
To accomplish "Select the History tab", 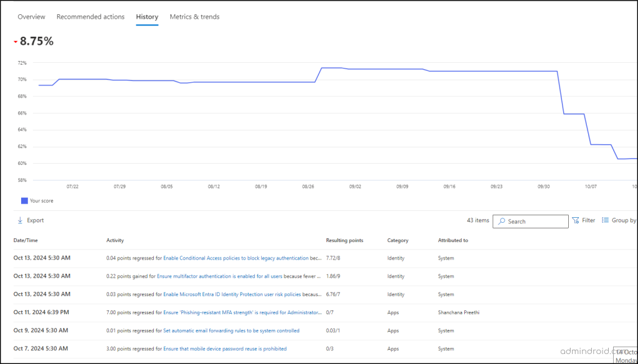I will coord(147,17).
